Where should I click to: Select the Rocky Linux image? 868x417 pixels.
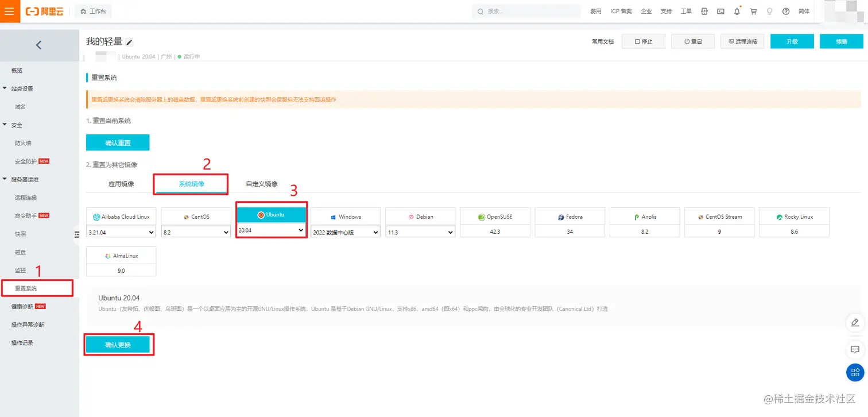pos(794,217)
